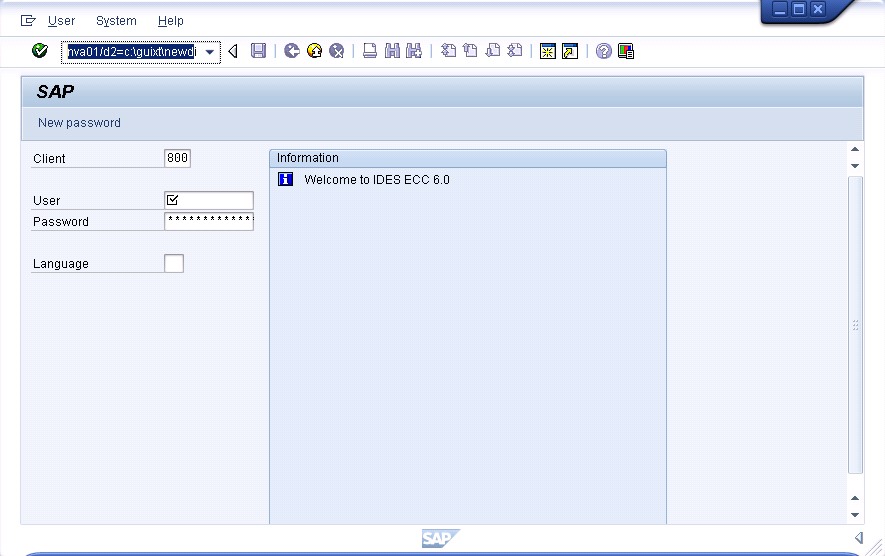Viewport: 885px width, 556px height.
Task: Close the SAP window
Action: click(x=817, y=9)
